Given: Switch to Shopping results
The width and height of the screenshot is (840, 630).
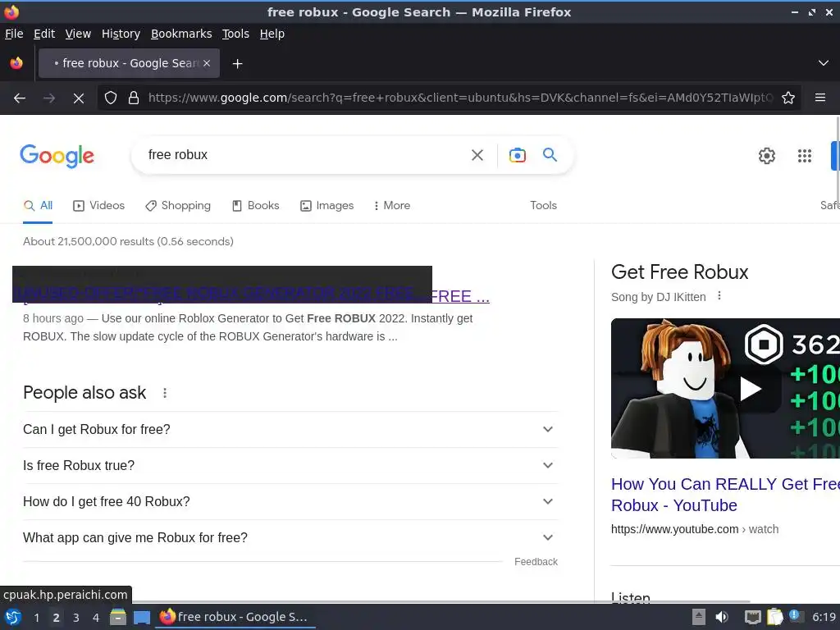Looking at the screenshot, I should coord(178,206).
